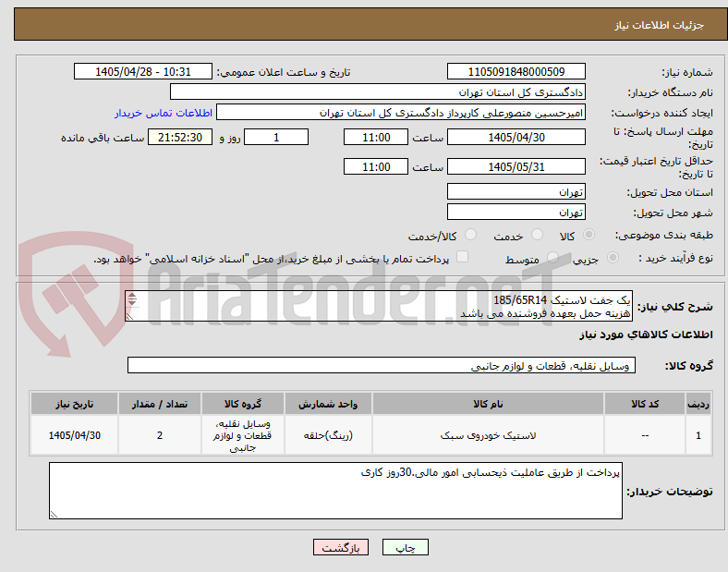Click the buyer notes text area
Image resolution: width=728 pixels, height=572 pixels.
[335, 491]
